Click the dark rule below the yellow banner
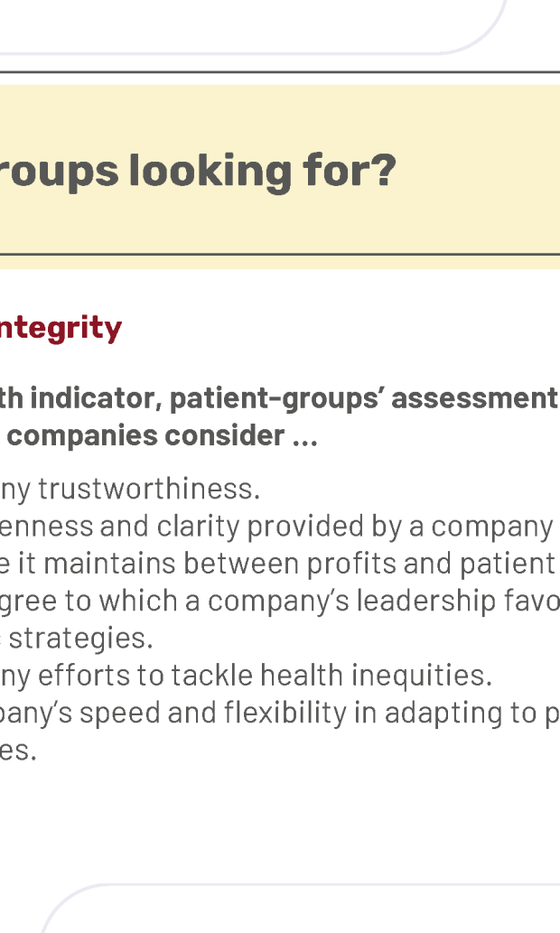Screen dimensions: 560x933 (x=280, y=254)
